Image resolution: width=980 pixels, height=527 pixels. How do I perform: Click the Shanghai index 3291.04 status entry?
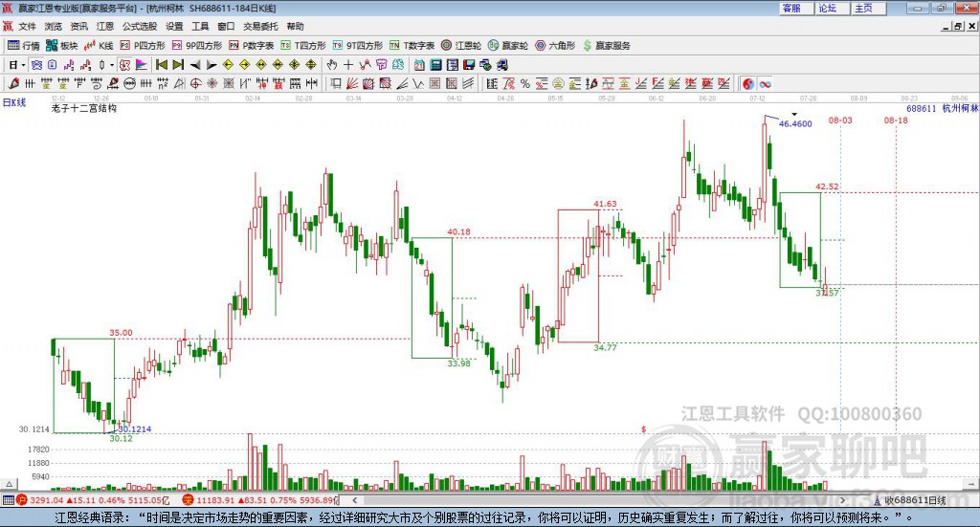coord(93,500)
